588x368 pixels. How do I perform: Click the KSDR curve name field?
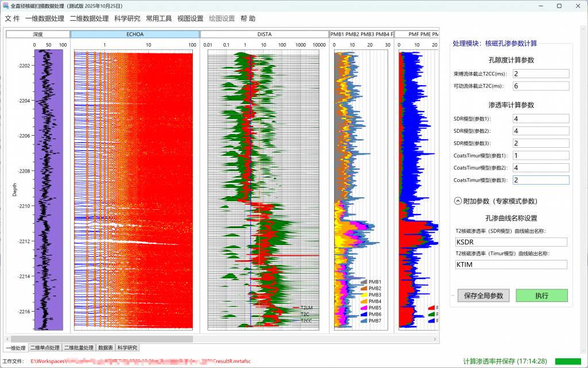coord(511,242)
